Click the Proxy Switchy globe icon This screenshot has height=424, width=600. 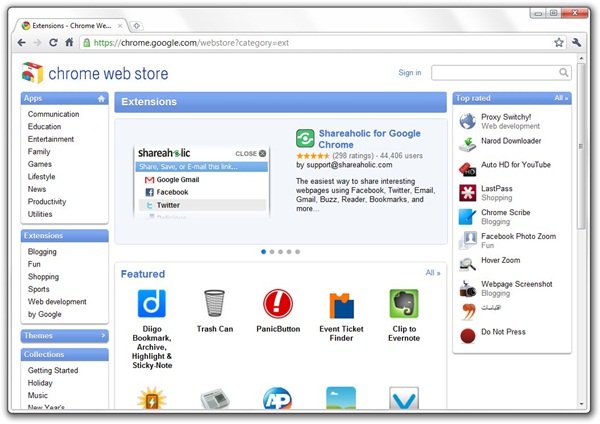(x=467, y=121)
